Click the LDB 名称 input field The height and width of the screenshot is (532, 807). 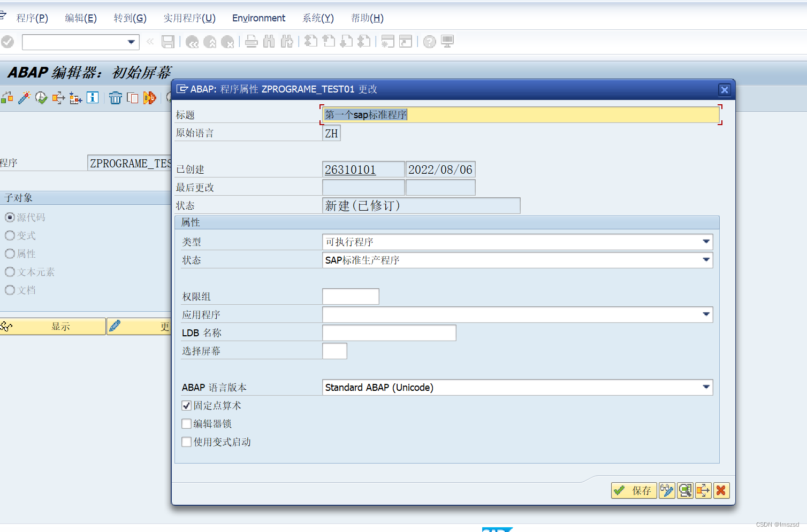point(389,333)
